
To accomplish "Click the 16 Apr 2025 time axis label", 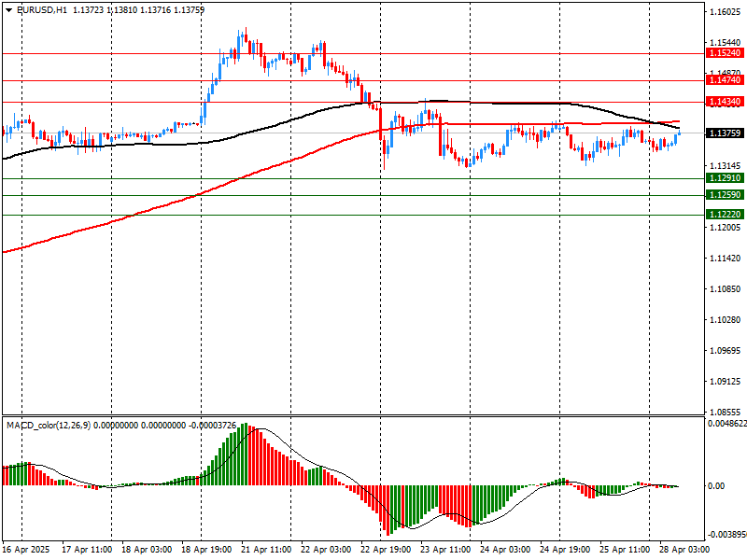I will click(x=27, y=550).
